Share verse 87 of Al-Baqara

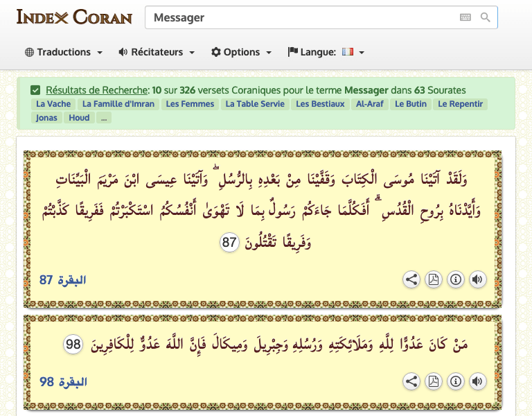[x=411, y=280]
